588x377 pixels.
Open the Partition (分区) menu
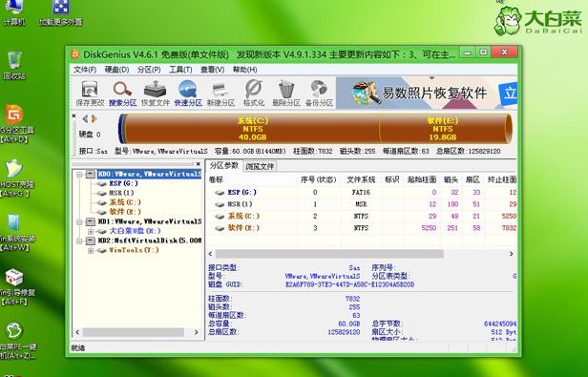(x=149, y=70)
